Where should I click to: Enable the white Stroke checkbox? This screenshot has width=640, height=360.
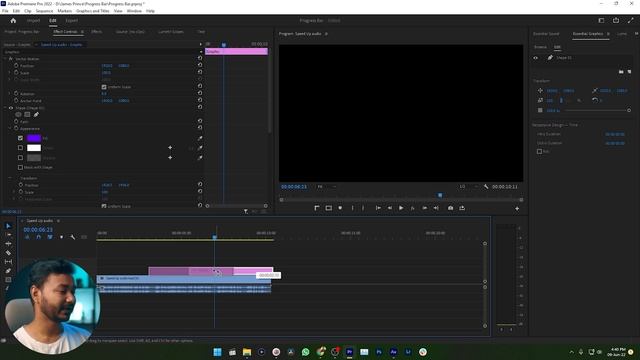pos(20,148)
